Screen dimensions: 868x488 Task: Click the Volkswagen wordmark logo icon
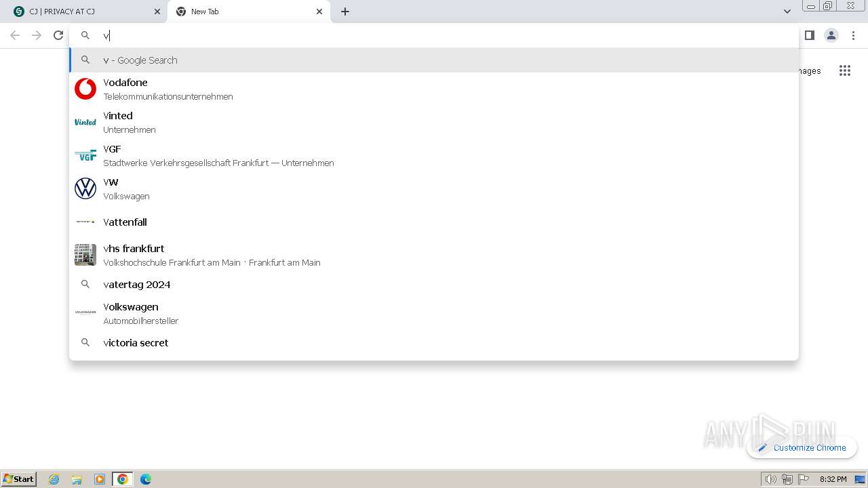coord(85,312)
